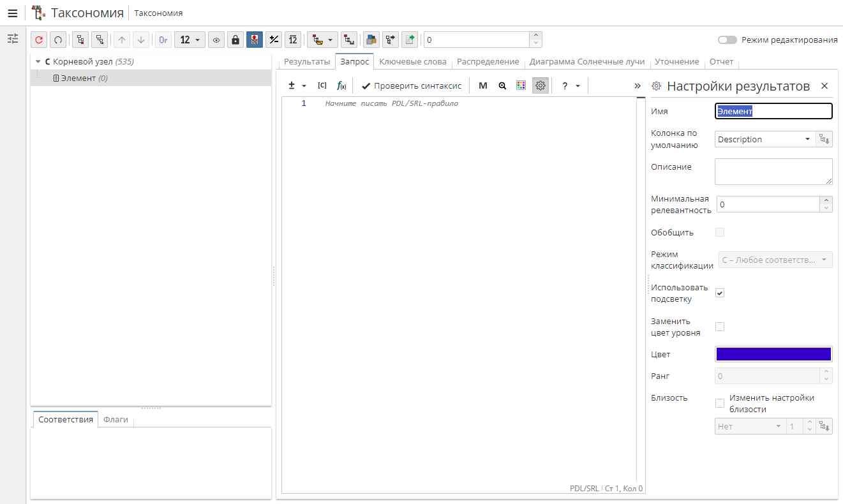Click the '[C]' editor toolbar icon
Screen dimensions: 843x504
point(322,85)
